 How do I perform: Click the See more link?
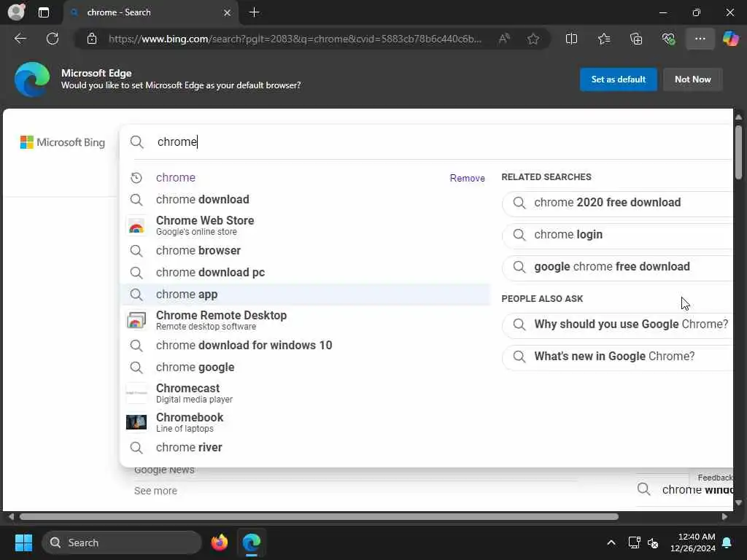(x=155, y=491)
